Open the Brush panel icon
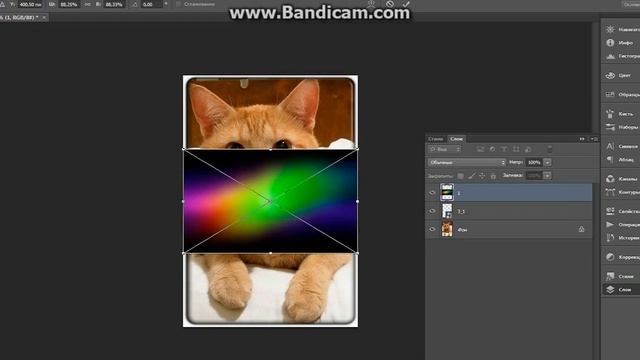The height and width of the screenshot is (360, 640). [x=610, y=113]
